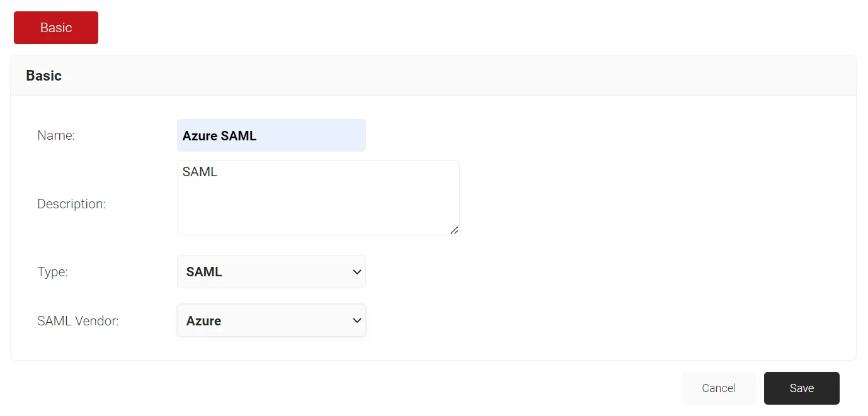Image resolution: width=868 pixels, height=416 pixels.
Task: Click the empty lower area of Description box
Action: click(318, 211)
